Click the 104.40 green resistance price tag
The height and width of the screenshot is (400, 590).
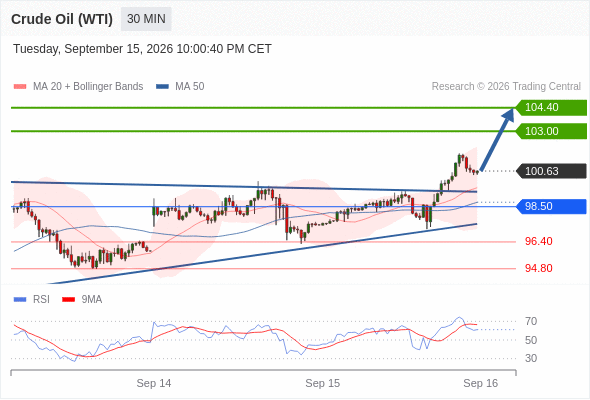click(x=551, y=108)
